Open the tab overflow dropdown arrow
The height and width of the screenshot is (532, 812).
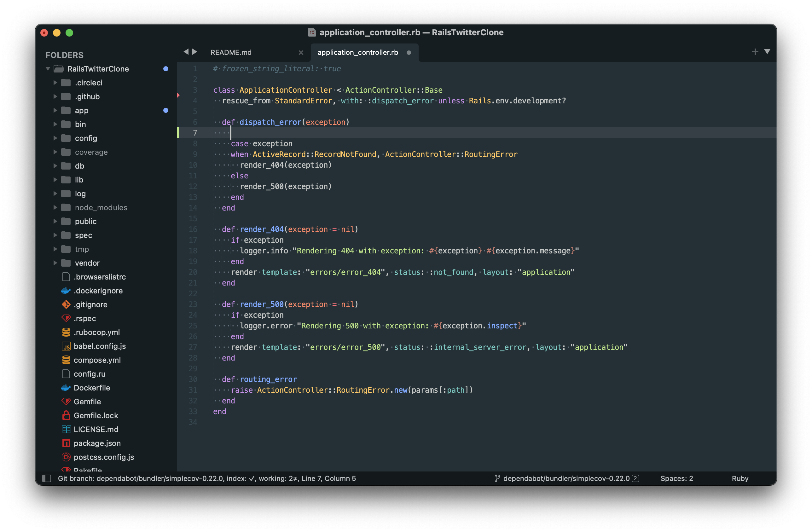coord(767,52)
